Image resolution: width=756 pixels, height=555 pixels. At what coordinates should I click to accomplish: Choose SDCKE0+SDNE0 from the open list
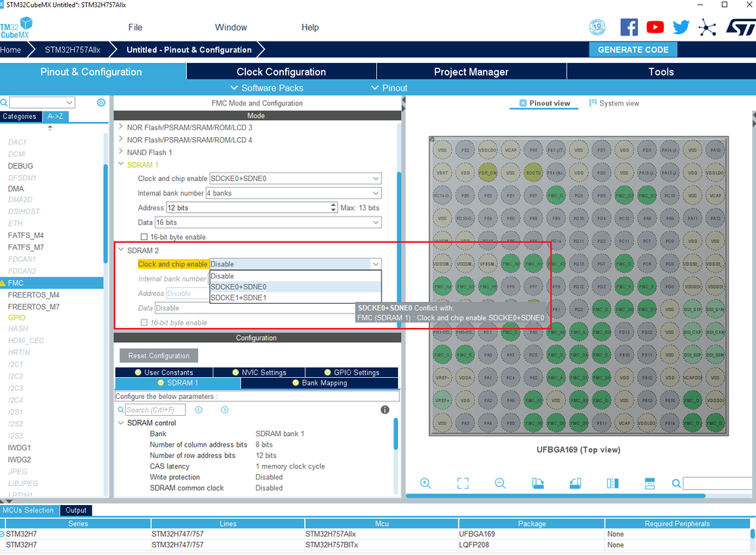[296, 287]
